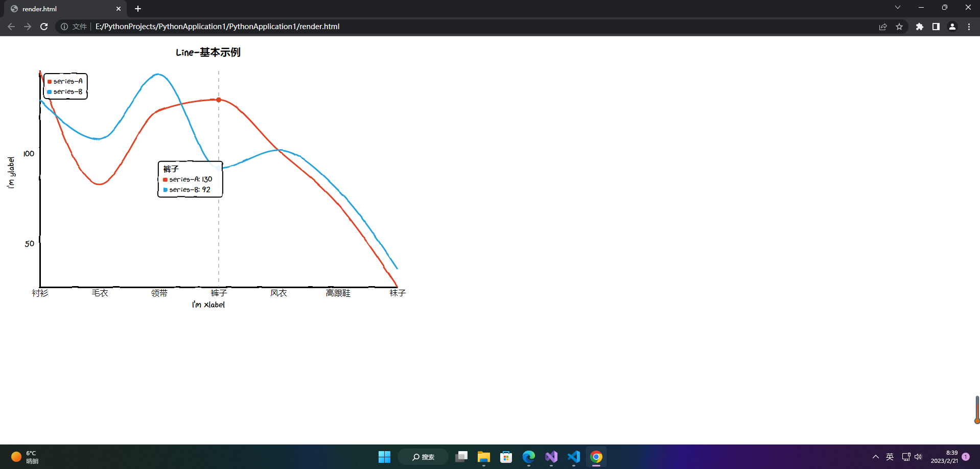Toggle the series-A legend entry
This screenshot has width=980, height=469.
(65, 81)
